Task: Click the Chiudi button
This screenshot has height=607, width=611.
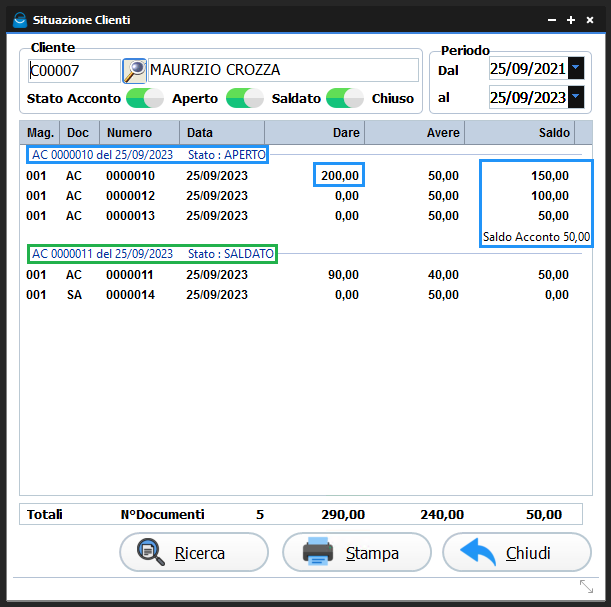Action: click(x=517, y=552)
